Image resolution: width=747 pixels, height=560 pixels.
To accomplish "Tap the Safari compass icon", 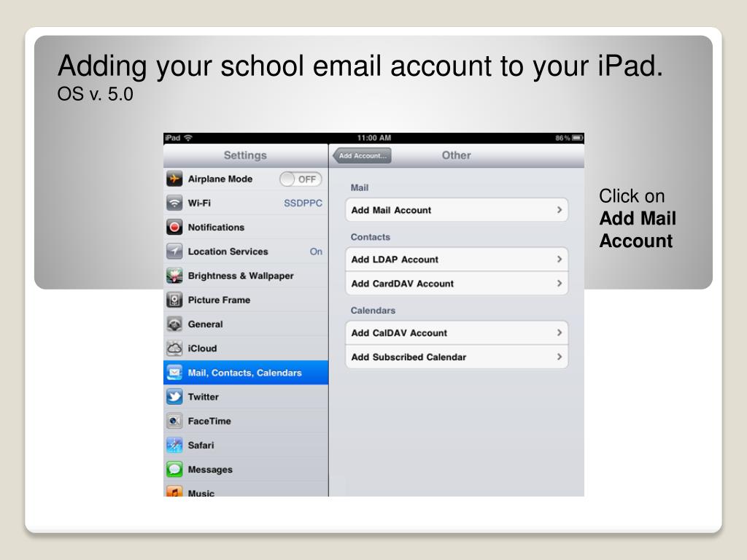I will [x=174, y=446].
